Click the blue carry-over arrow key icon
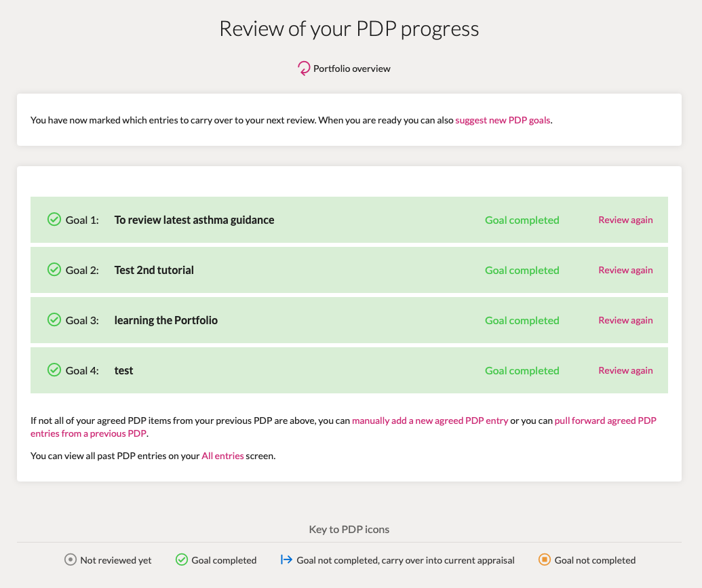This screenshot has height=588, width=702. pos(286,560)
